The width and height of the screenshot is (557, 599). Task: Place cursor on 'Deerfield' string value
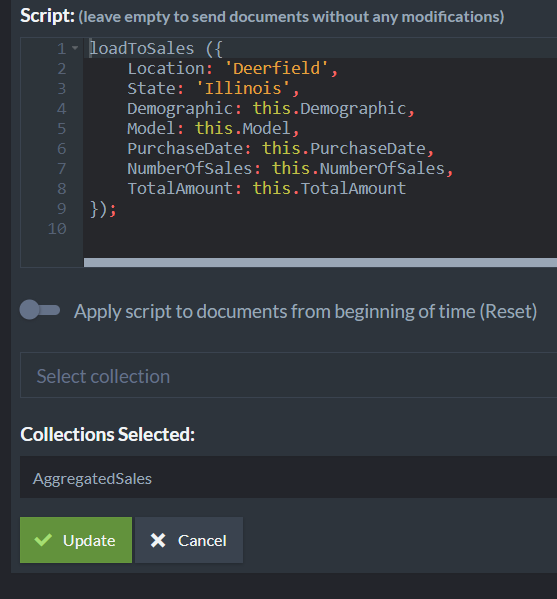276,69
